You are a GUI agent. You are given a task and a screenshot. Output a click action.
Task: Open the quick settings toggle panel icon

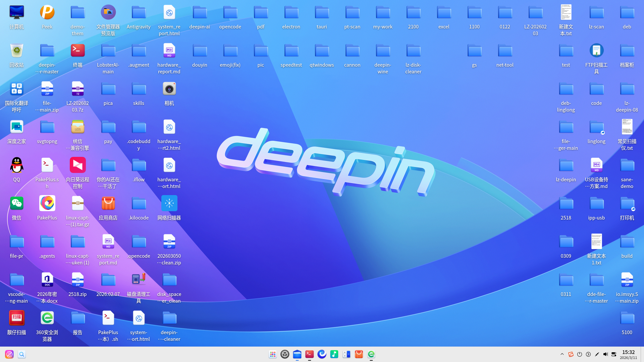coord(614,354)
